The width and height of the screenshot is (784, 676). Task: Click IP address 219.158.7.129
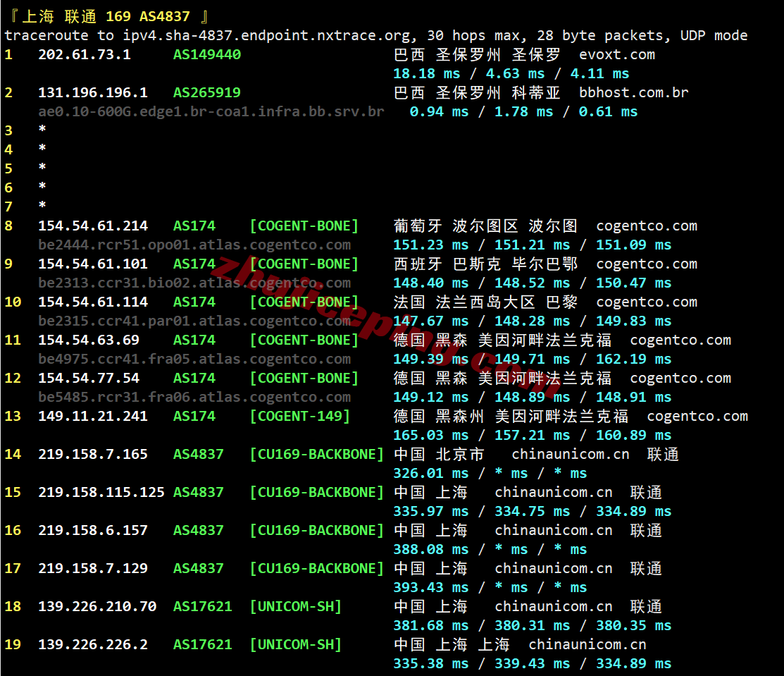[x=93, y=568]
